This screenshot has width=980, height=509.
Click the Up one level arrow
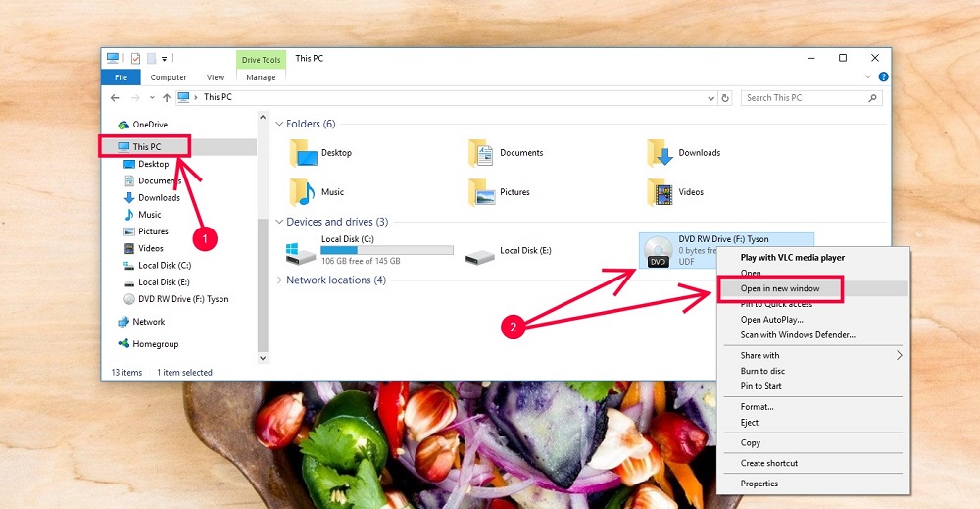pos(167,97)
